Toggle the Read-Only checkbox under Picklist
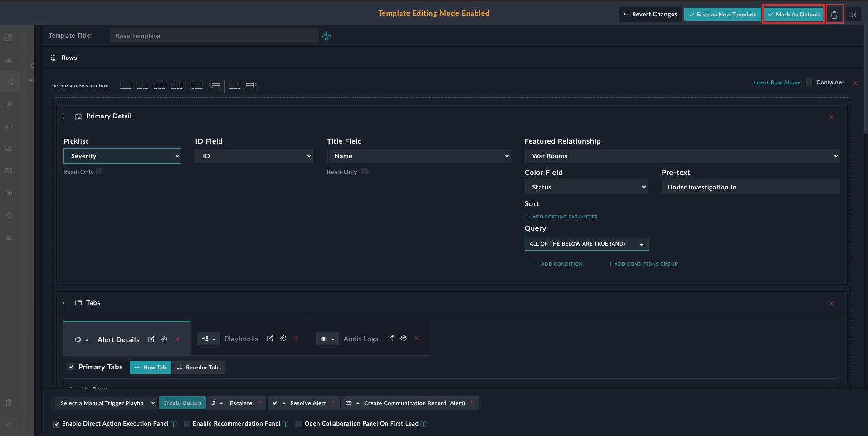The height and width of the screenshot is (436, 868). coord(99,171)
